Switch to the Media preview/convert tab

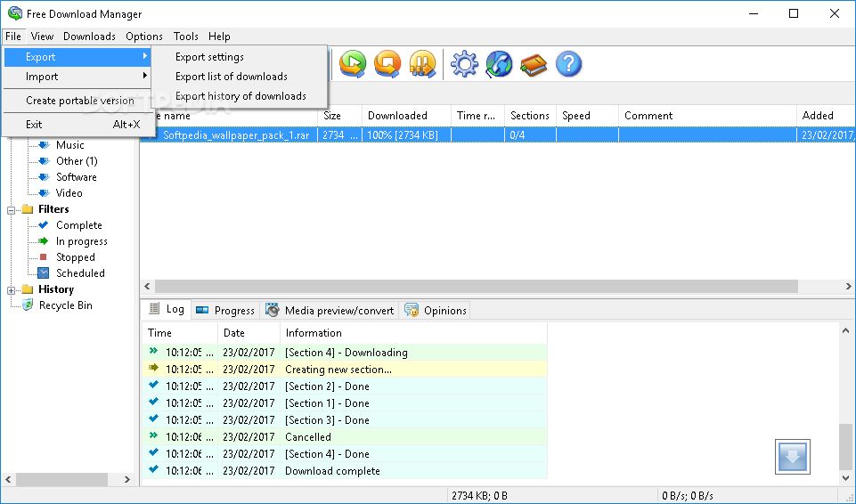coord(330,311)
